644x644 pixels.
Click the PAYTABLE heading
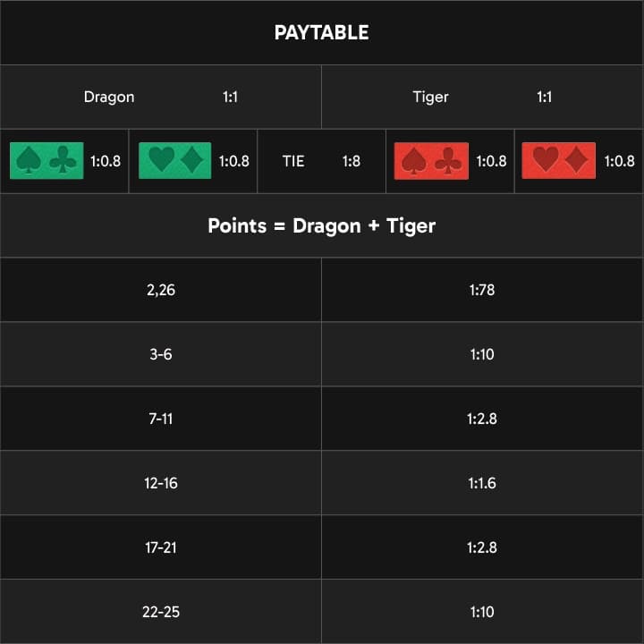point(322,32)
